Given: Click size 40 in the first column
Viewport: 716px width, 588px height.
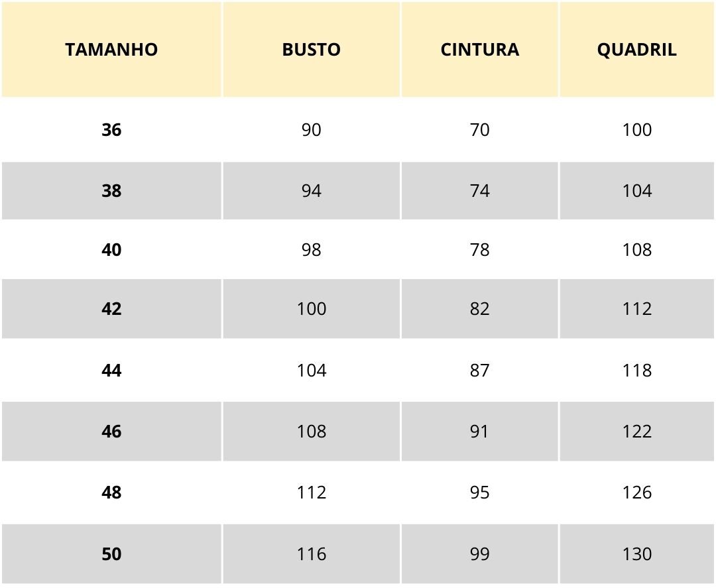Looking at the screenshot, I should 111,250.
